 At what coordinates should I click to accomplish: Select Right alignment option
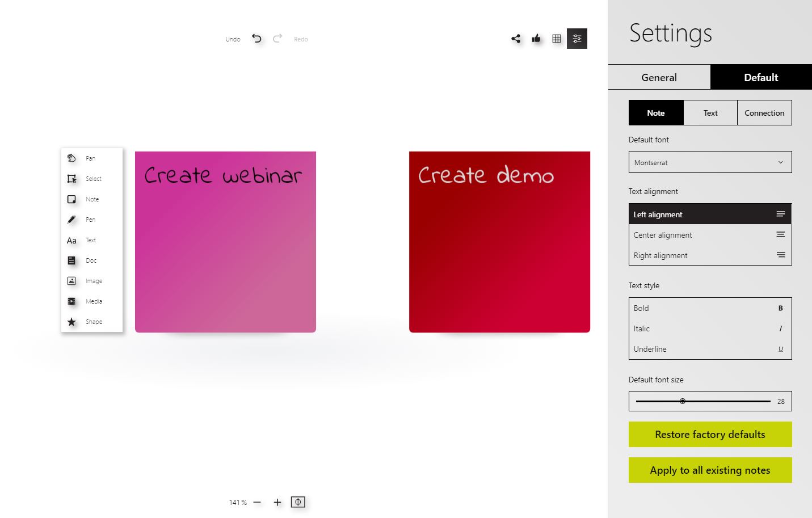(x=710, y=255)
